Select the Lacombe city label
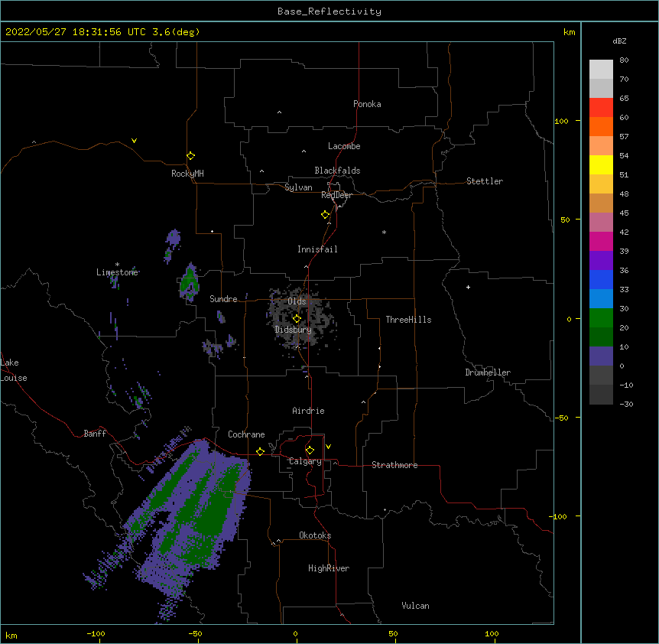 [344, 146]
